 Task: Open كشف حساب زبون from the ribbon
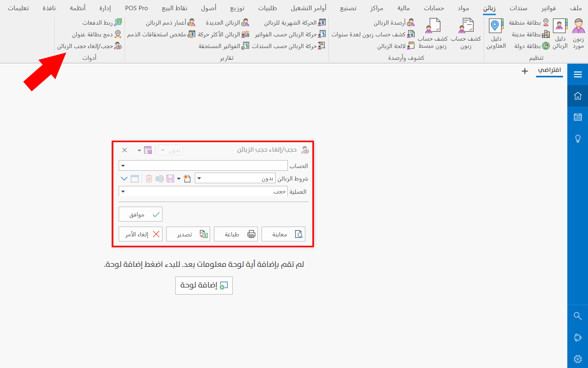[x=466, y=33]
